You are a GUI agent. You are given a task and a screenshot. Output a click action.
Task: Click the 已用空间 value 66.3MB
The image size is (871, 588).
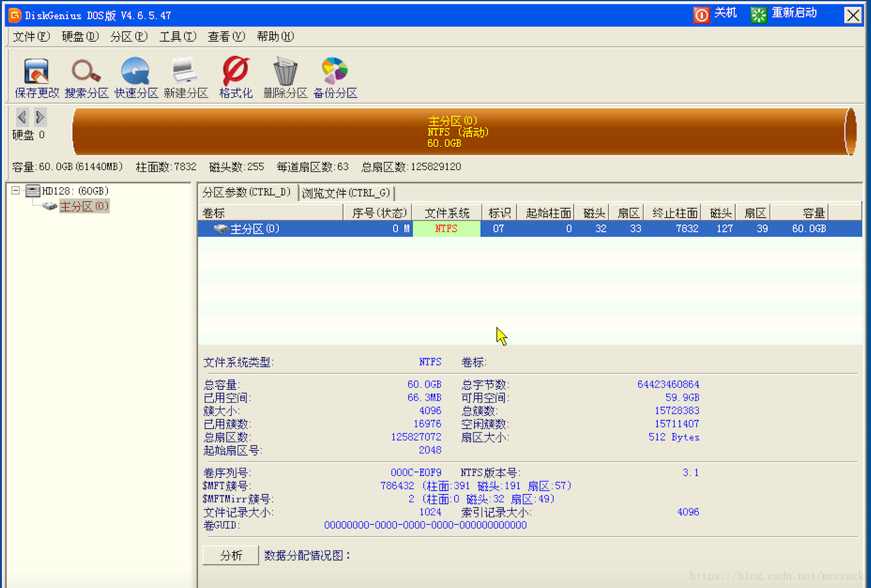425,398
